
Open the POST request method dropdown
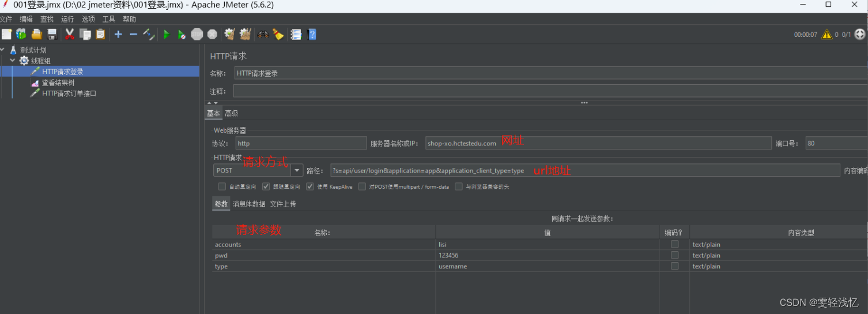(297, 170)
